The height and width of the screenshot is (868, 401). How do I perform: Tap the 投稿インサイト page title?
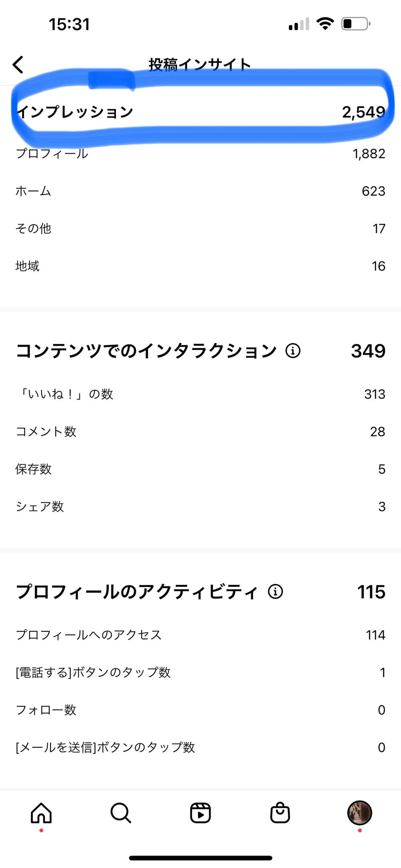point(200,65)
